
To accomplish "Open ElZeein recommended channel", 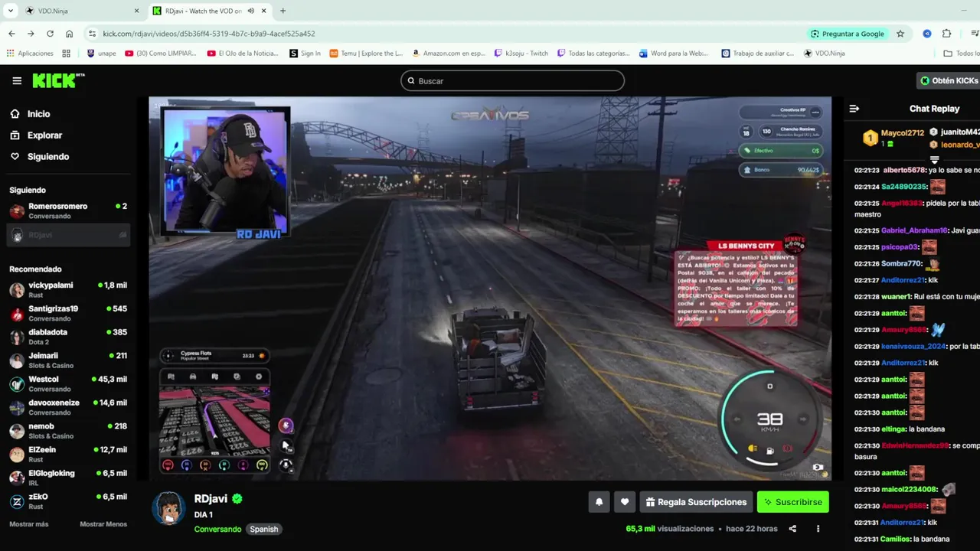I will [x=67, y=454].
